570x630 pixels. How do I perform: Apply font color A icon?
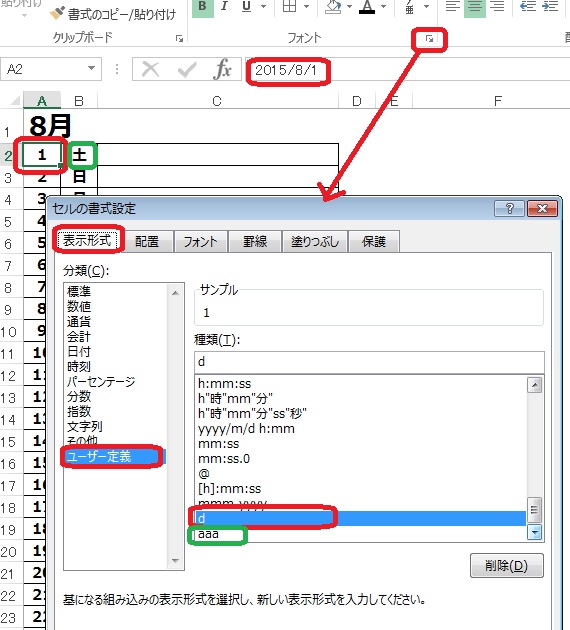pyautogui.click(x=367, y=7)
